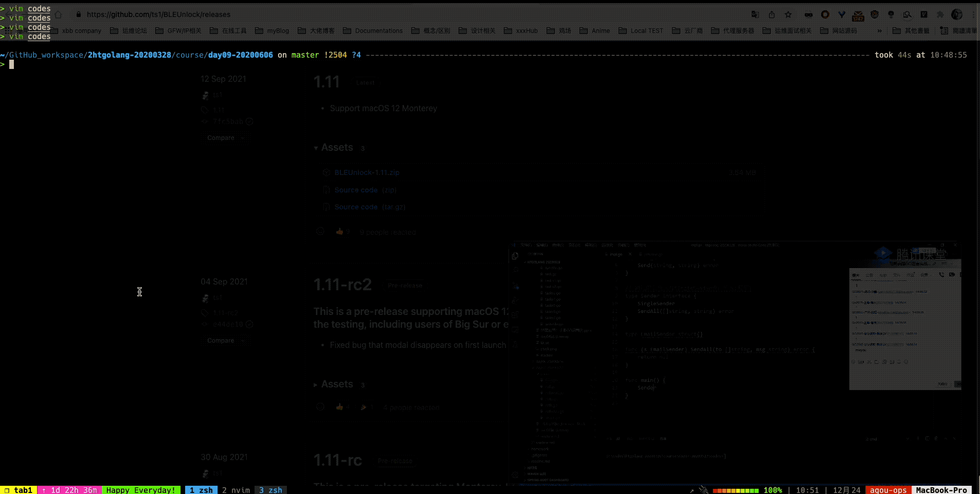Image resolution: width=980 pixels, height=494 pixels.
Task: Switch to tmux window 1 zsh
Action: click(x=202, y=490)
